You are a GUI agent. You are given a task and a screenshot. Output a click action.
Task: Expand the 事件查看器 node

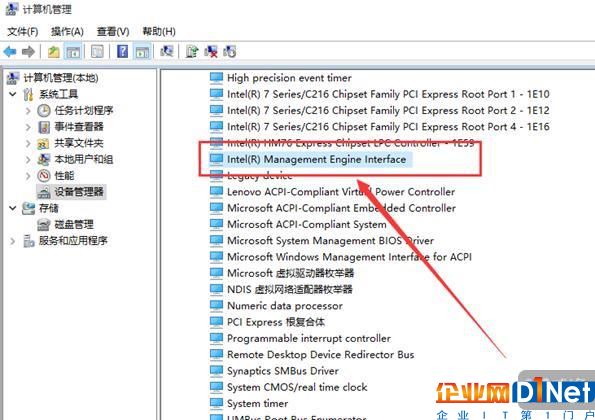[x=28, y=127]
